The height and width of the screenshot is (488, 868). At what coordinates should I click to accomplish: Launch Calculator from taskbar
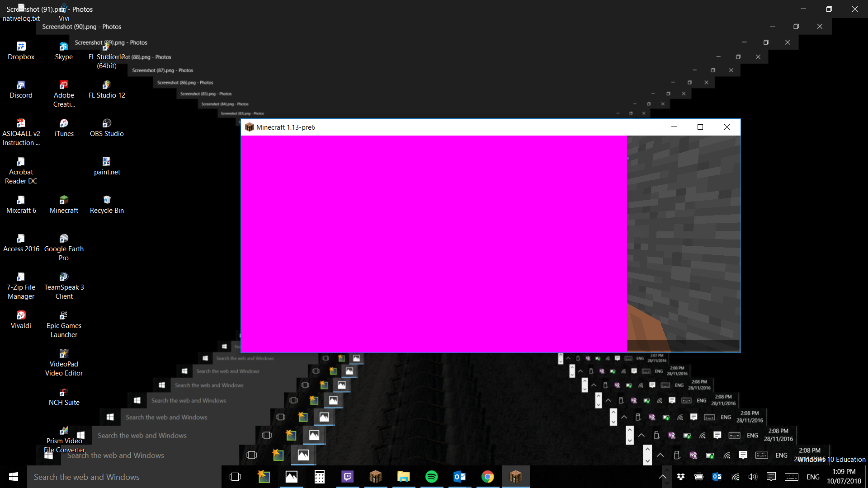click(320, 477)
